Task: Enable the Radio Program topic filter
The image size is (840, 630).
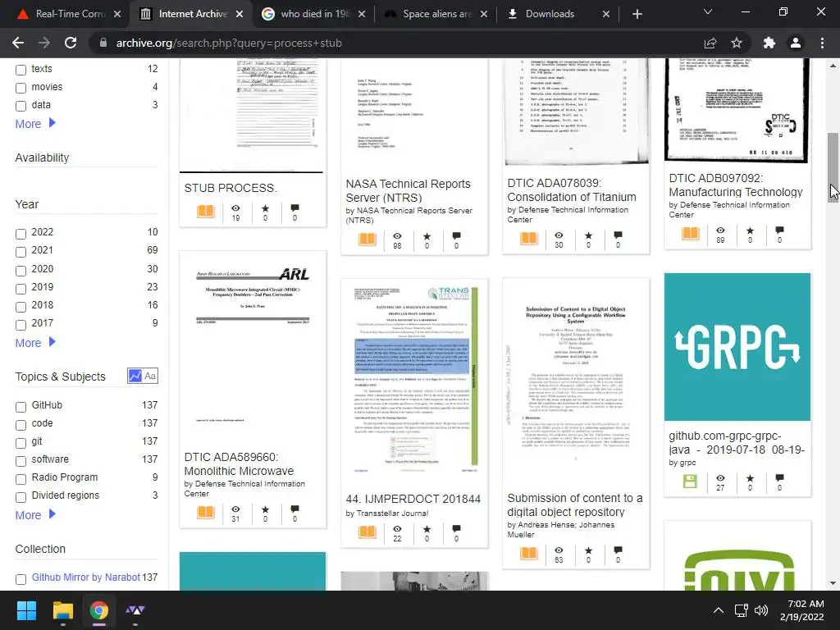Action: (x=21, y=479)
